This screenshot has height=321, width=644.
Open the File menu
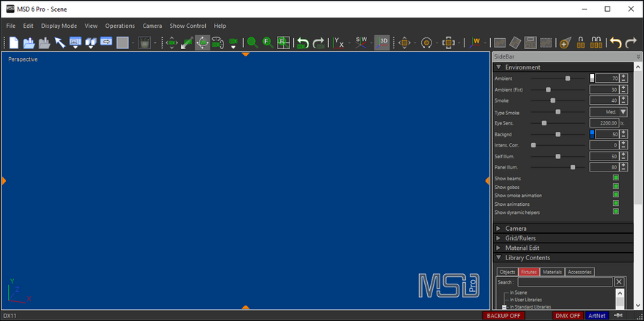(11, 26)
